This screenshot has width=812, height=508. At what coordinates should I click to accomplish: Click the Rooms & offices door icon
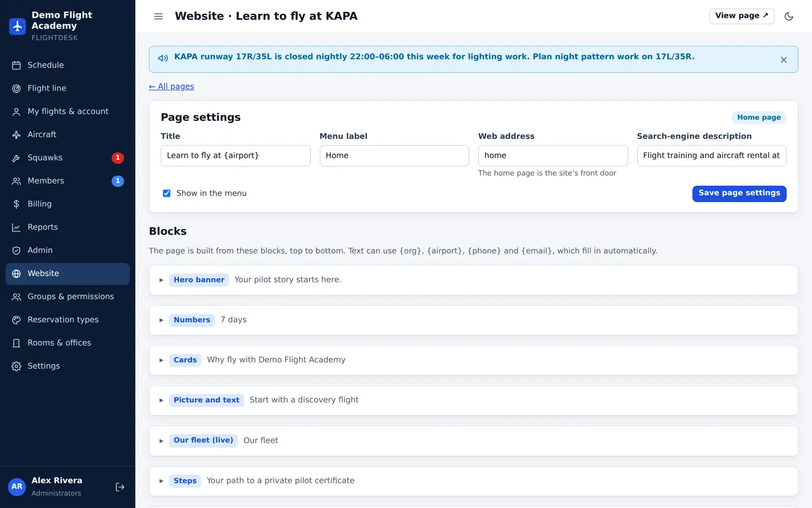[x=16, y=343]
